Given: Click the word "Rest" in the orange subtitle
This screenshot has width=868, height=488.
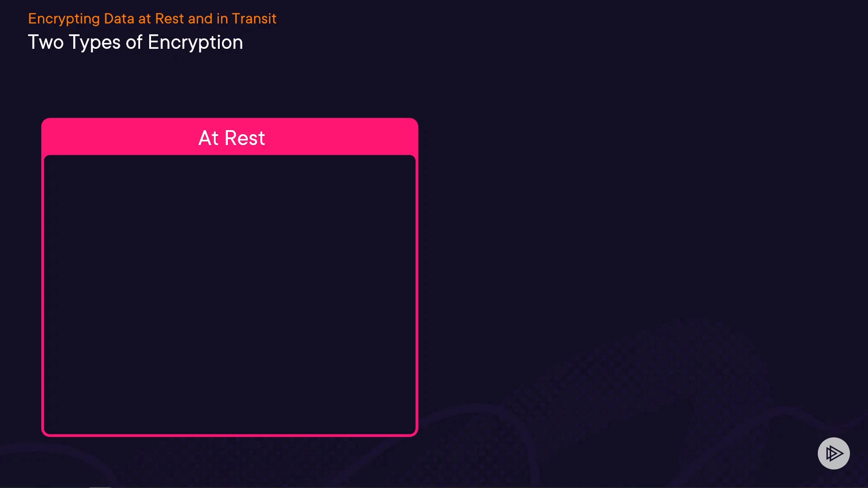Looking at the screenshot, I should click(x=170, y=19).
